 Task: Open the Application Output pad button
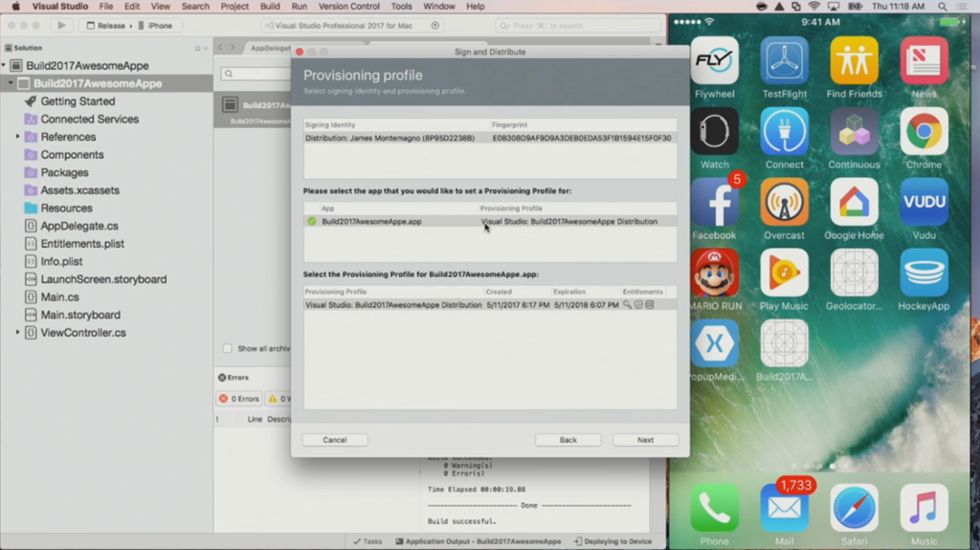coord(479,541)
